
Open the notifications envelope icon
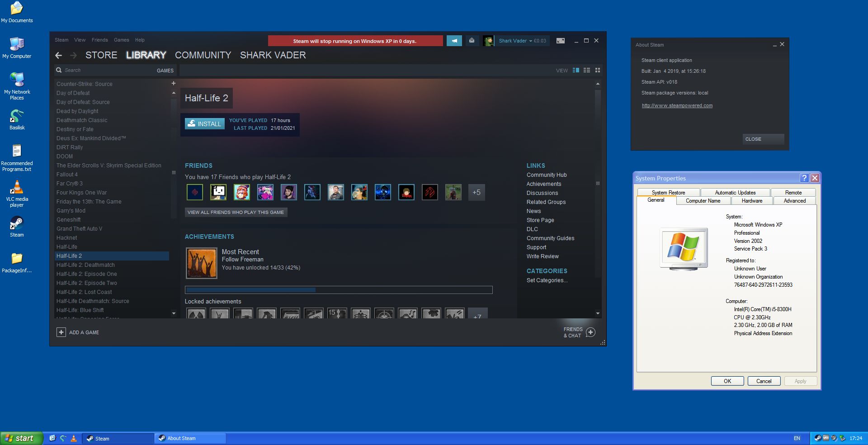point(472,41)
